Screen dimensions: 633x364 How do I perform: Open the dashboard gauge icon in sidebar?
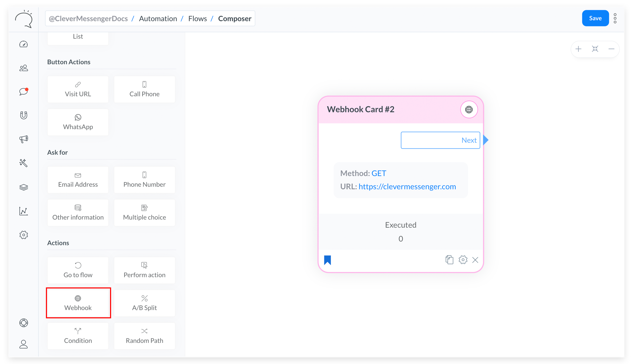(23, 44)
